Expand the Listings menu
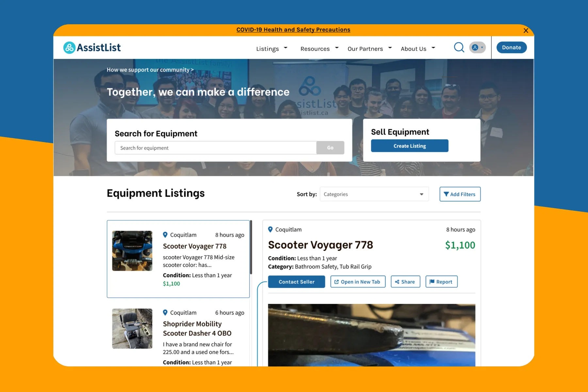The image size is (588, 392). click(272, 49)
